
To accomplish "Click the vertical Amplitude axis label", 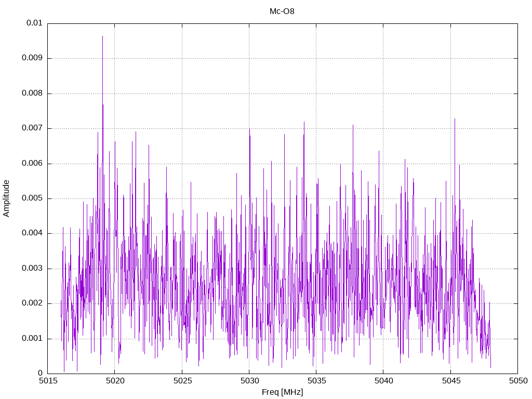I will (x=7, y=198).
